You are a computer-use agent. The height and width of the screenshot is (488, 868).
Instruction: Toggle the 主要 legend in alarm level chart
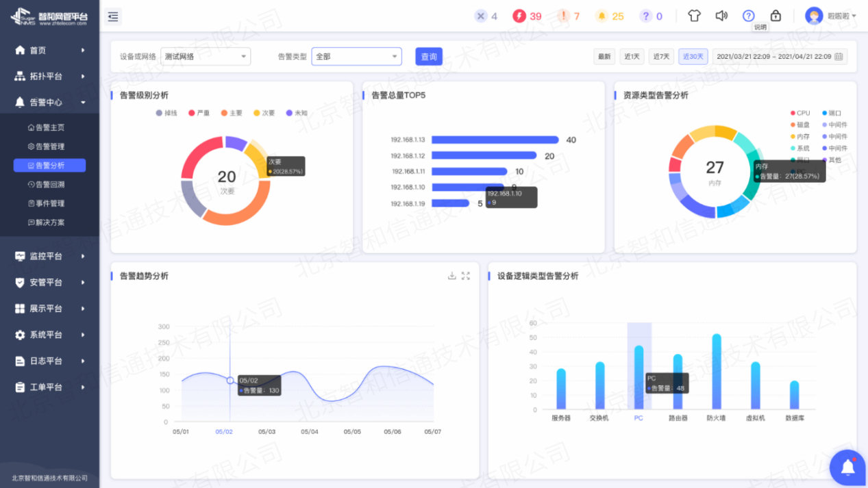232,113
